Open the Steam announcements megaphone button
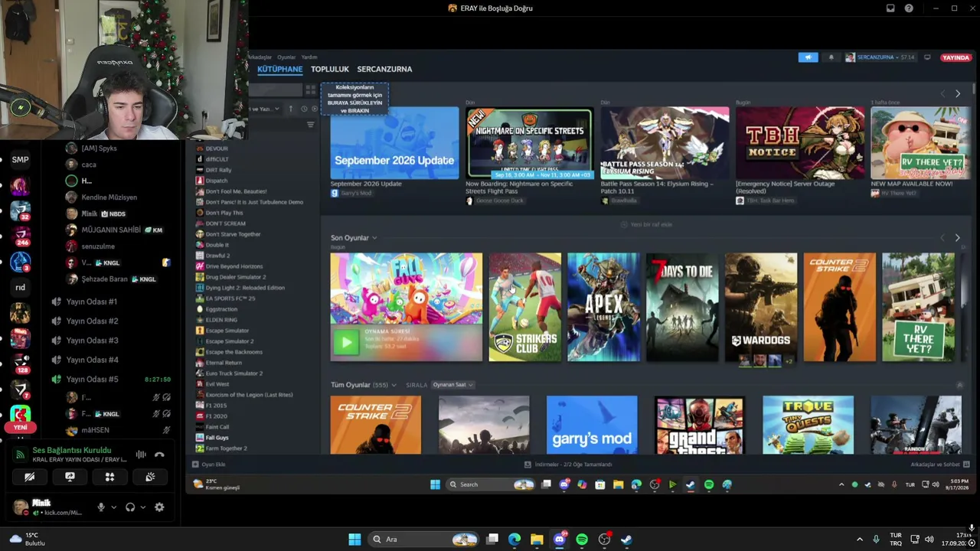The image size is (980, 551). pos(808,57)
